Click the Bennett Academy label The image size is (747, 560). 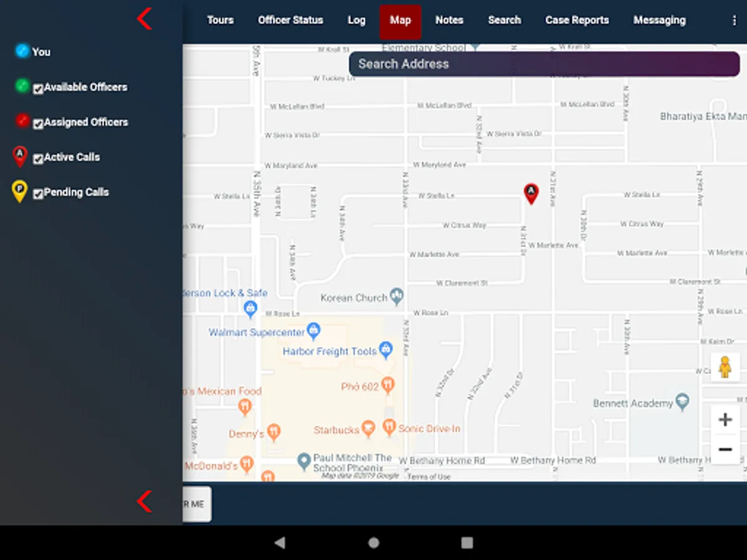click(633, 403)
